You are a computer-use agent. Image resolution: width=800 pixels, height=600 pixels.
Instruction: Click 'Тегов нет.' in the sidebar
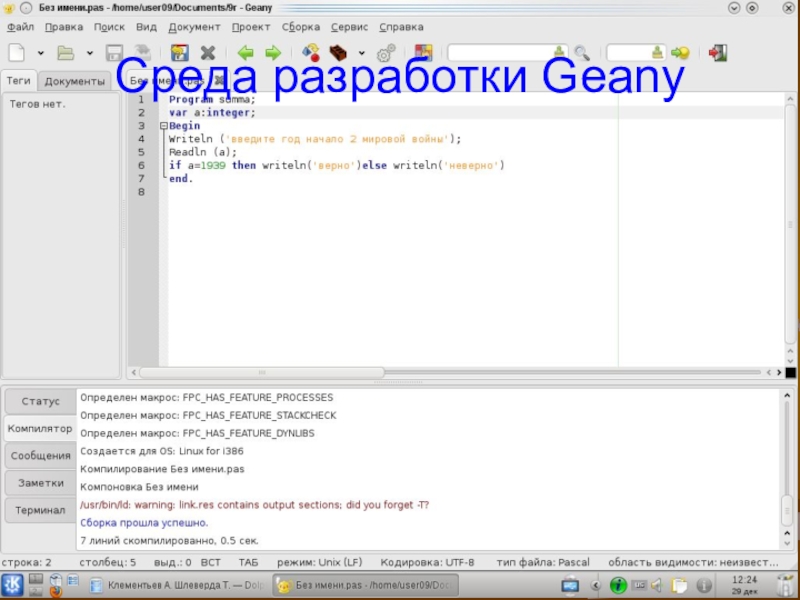[x=37, y=104]
